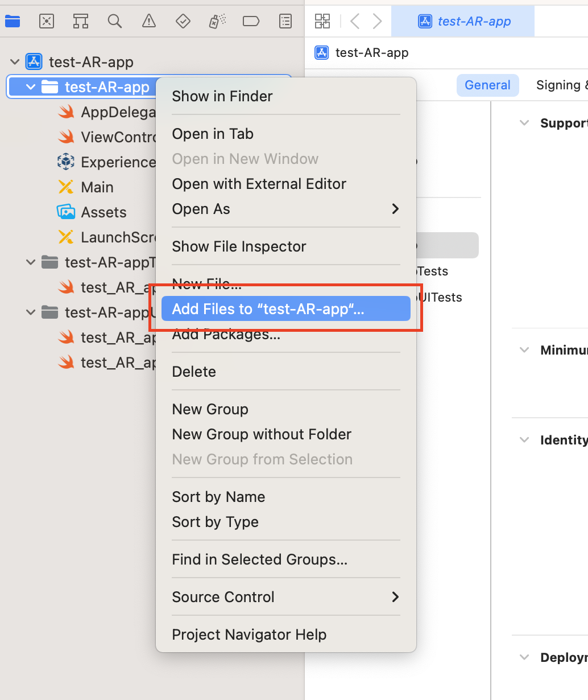The image size is (588, 700).
Task: Select the last Swift file in test-AR-appUITests
Action: coord(106,363)
